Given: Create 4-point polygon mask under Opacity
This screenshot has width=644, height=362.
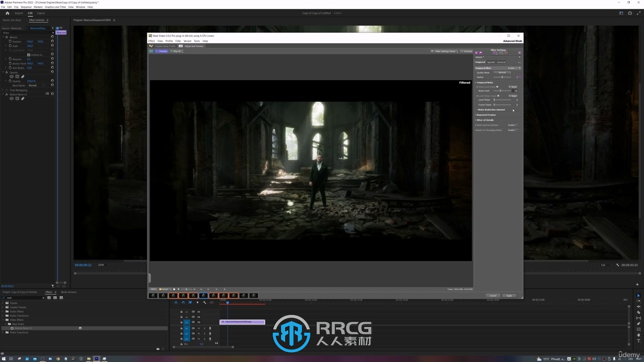Looking at the screenshot, I should click(x=17, y=76).
